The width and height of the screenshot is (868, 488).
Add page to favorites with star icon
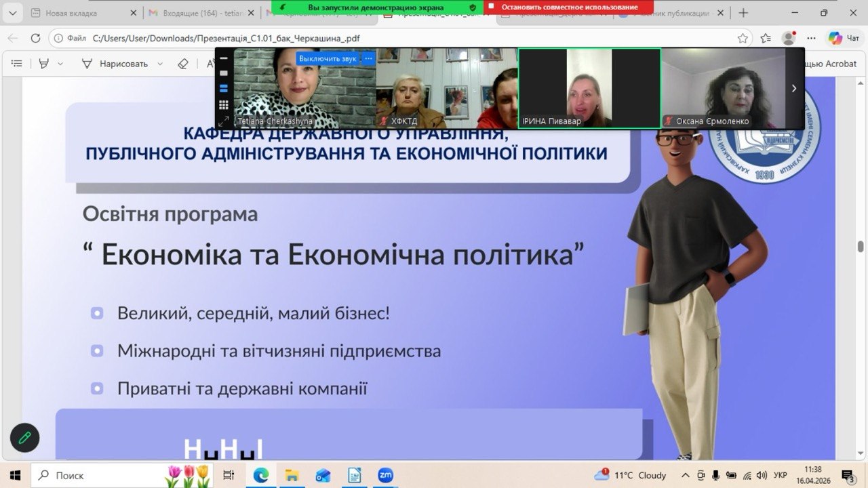pos(743,39)
